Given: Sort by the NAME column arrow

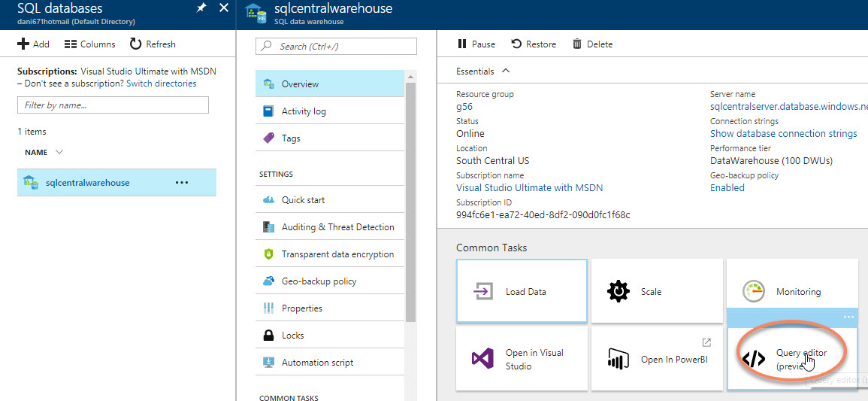Looking at the screenshot, I should 59,152.
